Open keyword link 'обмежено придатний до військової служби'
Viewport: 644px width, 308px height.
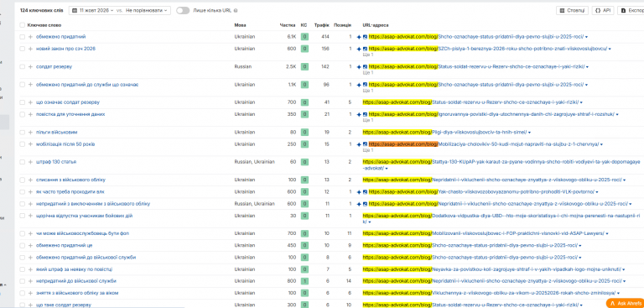[86, 258]
